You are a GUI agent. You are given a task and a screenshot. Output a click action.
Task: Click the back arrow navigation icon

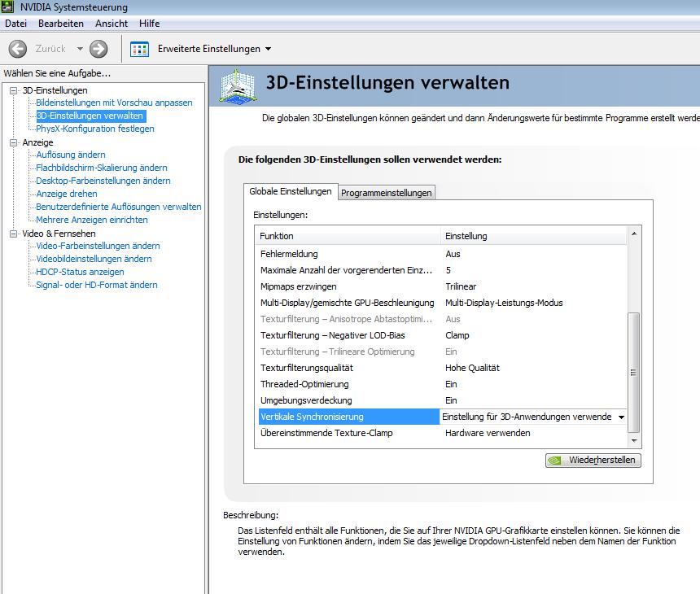[18, 49]
